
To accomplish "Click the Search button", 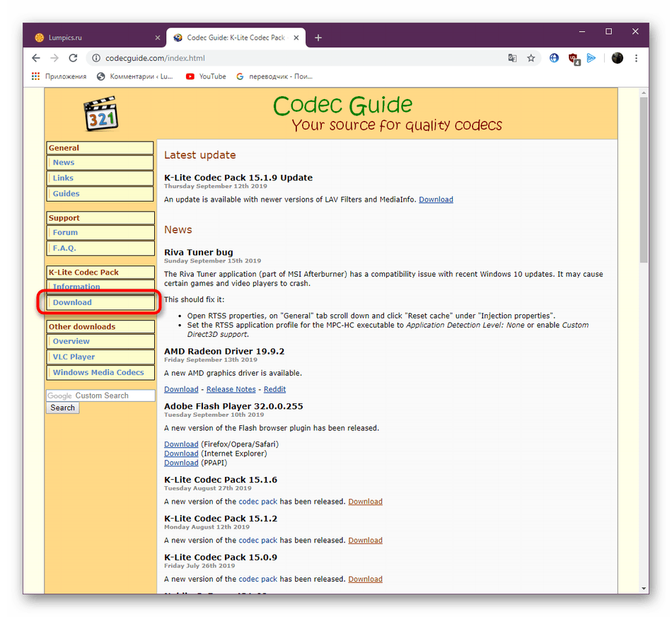I will (62, 408).
